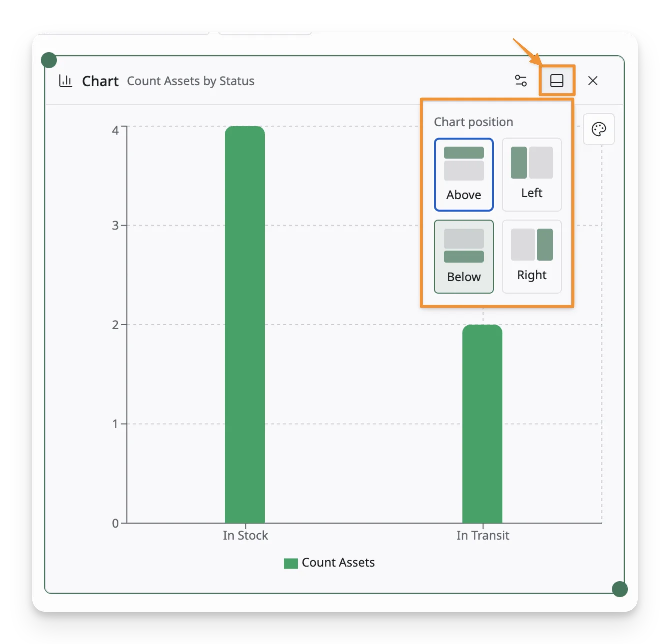The width and height of the screenshot is (670, 644).
Task: Toggle the Count Assets legend entry
Action: [329, 563]
